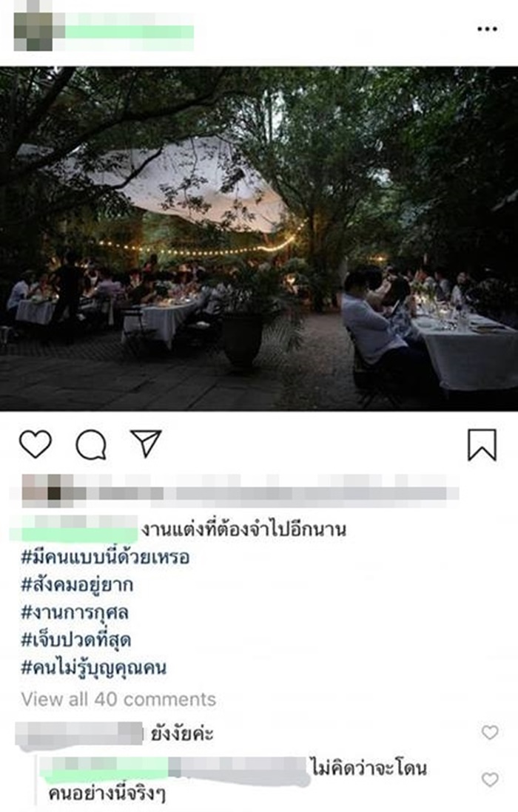Open the hashtag #งานการกุศล

point(75,612)
